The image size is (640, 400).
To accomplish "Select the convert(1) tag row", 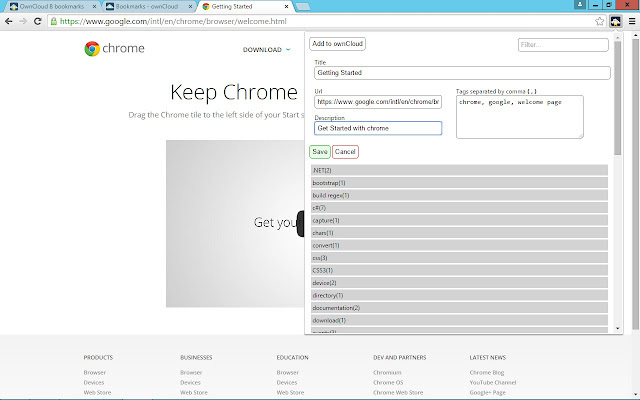I will pyautogui.click(x=459, y=245).
